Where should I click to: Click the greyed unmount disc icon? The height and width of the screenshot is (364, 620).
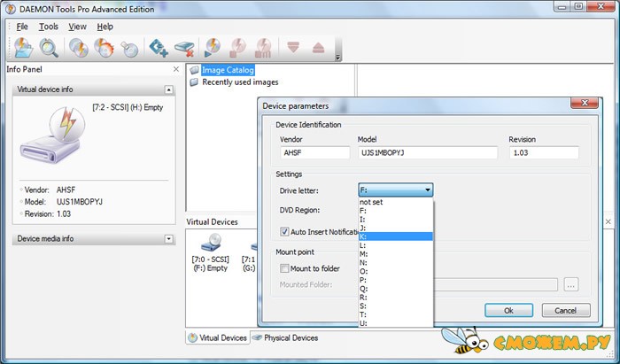[x=237, y=48]
